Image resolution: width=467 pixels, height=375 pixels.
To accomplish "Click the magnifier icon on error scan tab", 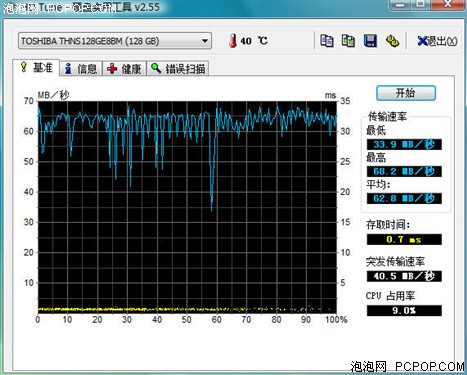I will (x=156, y=68).
